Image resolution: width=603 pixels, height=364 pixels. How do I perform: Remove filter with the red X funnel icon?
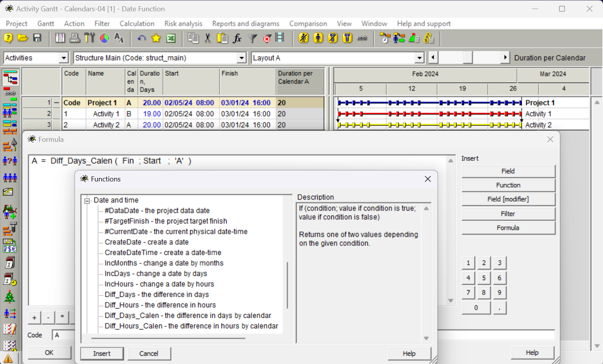point(267,38)
